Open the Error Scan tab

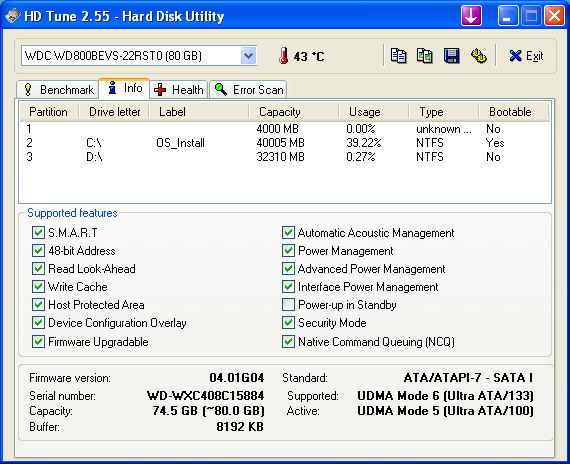pyautogui.click(x=249, y=89)
